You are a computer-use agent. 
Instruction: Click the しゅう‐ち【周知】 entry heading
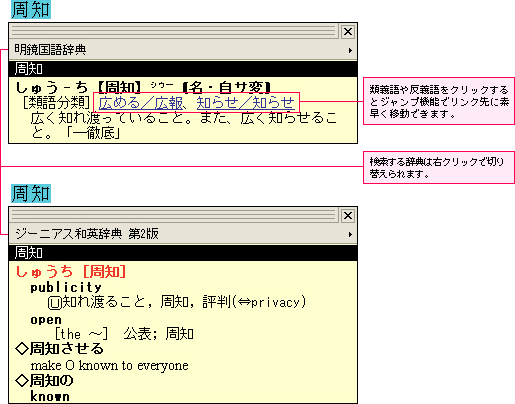[x=79, y=87]
